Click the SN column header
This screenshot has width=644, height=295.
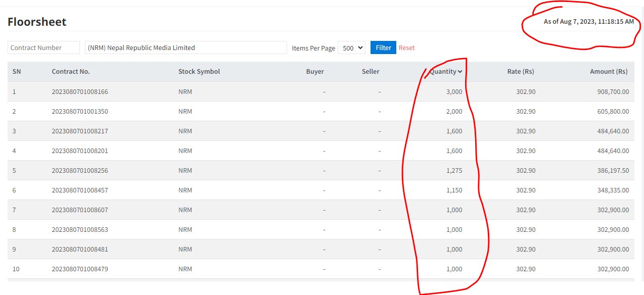17,71
